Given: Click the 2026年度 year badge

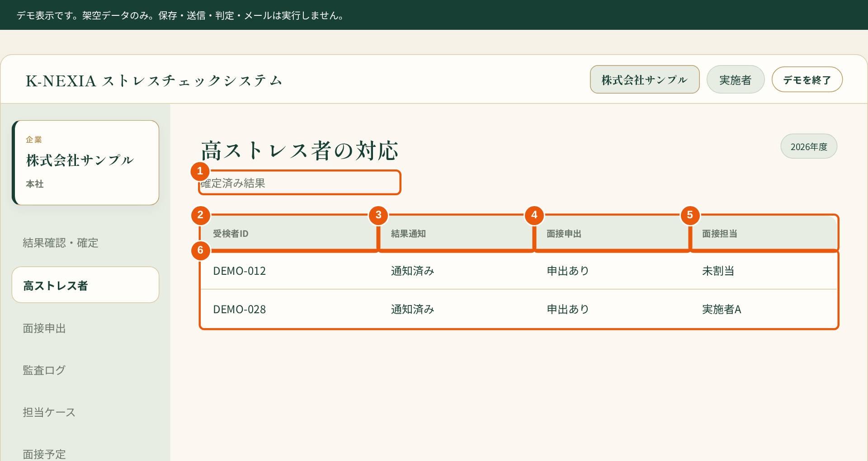Looking at the screenshot, I should [x=809, y=146].
